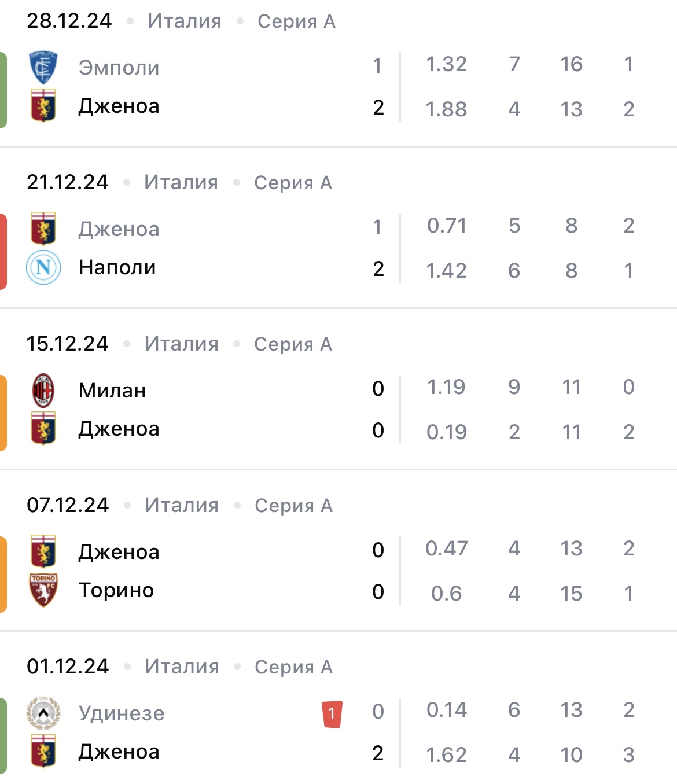Viewport: 677px width, 784px height.
Task: Click green win marker for 28.12.24 match
Action: [3, 90]
